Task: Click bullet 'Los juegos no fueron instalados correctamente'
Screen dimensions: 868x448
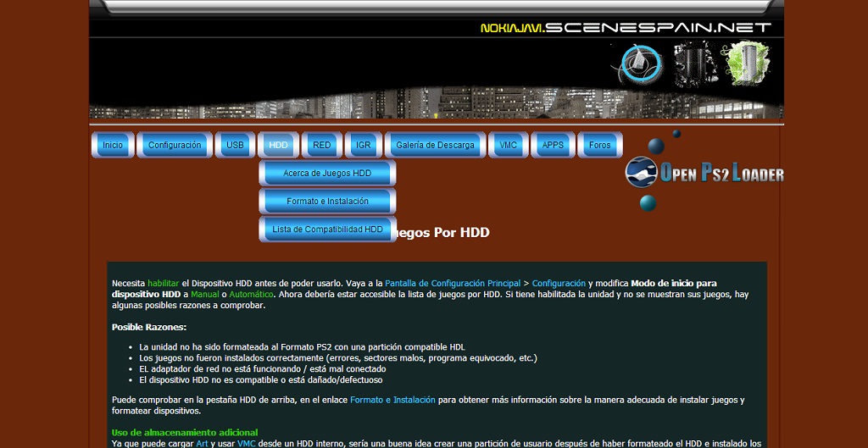Action: [x=337, y=358]
